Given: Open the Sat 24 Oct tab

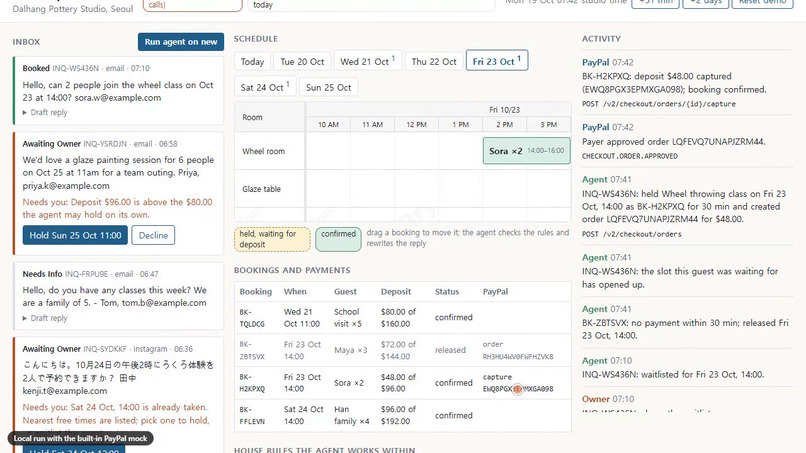Looking at the screenshot, I should pyautogui.click(x=265, y=87).
